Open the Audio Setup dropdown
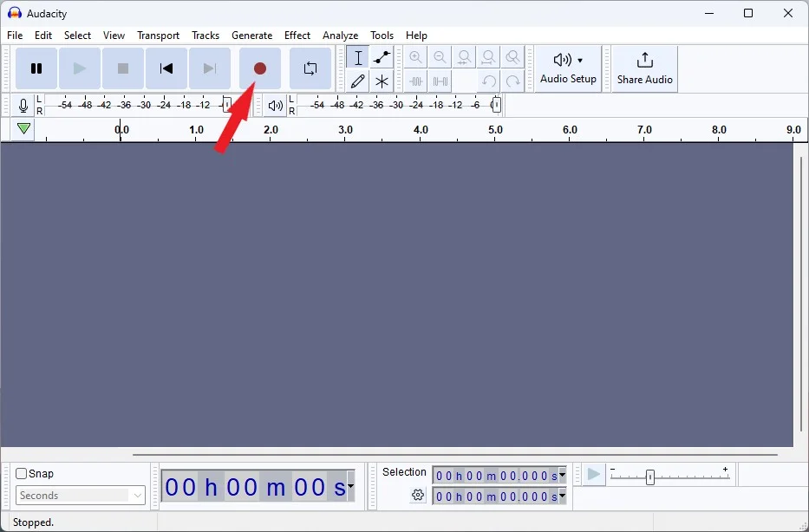The width and height of the screenshot is (809, 532). 568,69
